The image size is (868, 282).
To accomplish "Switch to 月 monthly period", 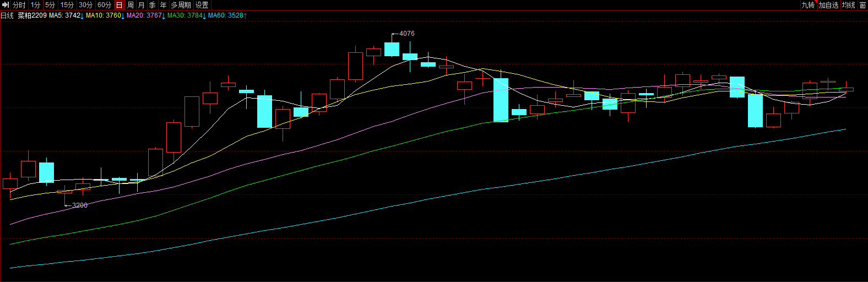I will (x=142, y=5).
